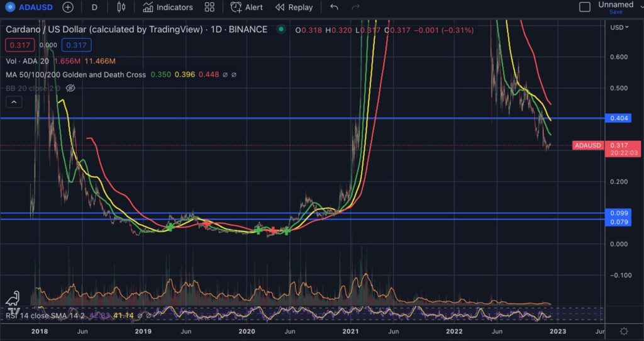Start bar Replay mode
Viewport: 644px width, 341px height.
coord(294,8)
